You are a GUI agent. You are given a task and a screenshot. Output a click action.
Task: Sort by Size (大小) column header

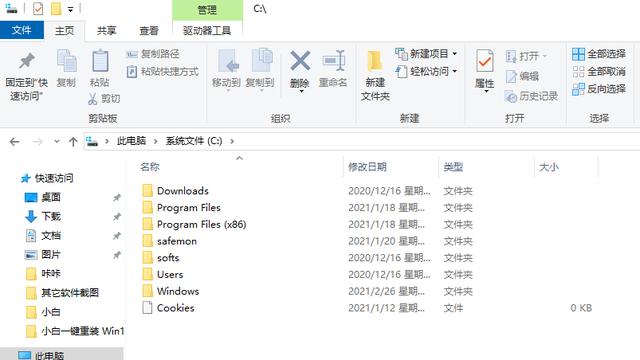pos(549,167)
